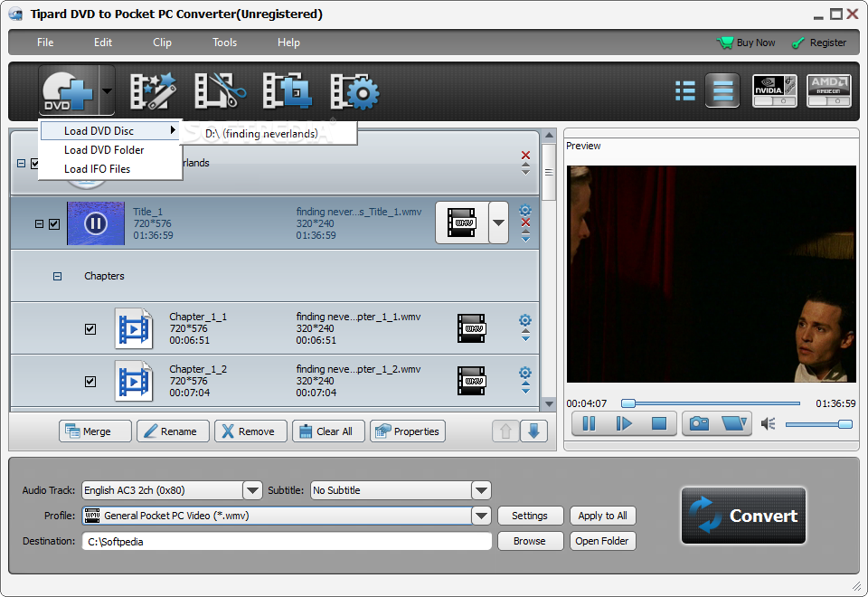
Task: Open the Load DVD dropdown arrow
Action: click(x=107, y=90)
